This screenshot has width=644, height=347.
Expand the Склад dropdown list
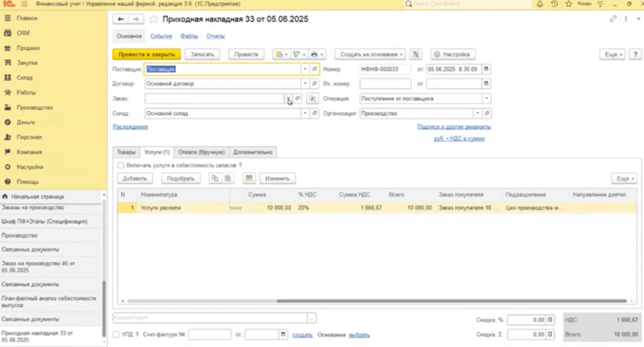(305, 114)
